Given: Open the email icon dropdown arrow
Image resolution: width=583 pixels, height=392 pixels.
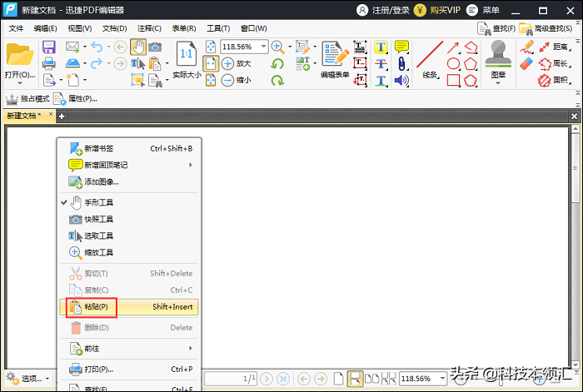Looking at the screenshot, I should (85, 47).
